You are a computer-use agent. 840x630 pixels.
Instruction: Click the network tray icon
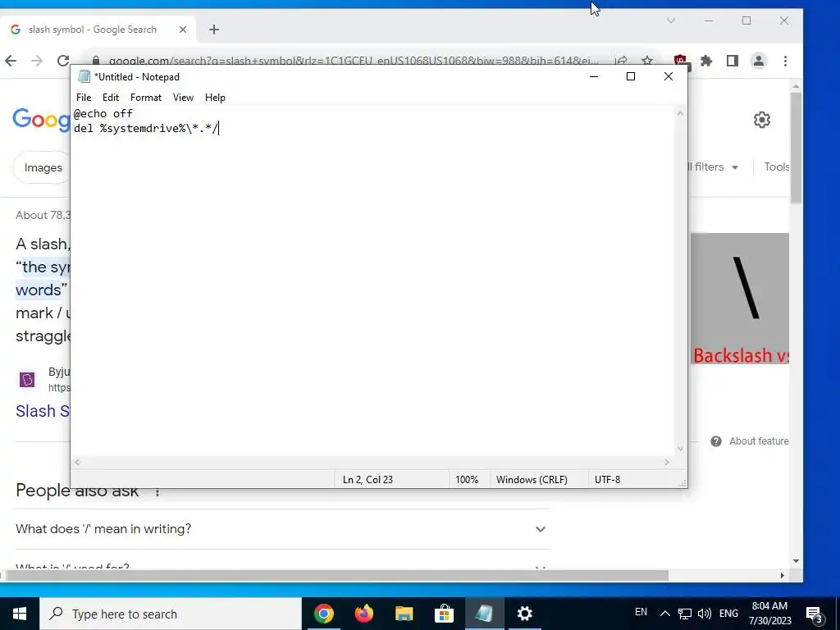click(x=685, y=614)
